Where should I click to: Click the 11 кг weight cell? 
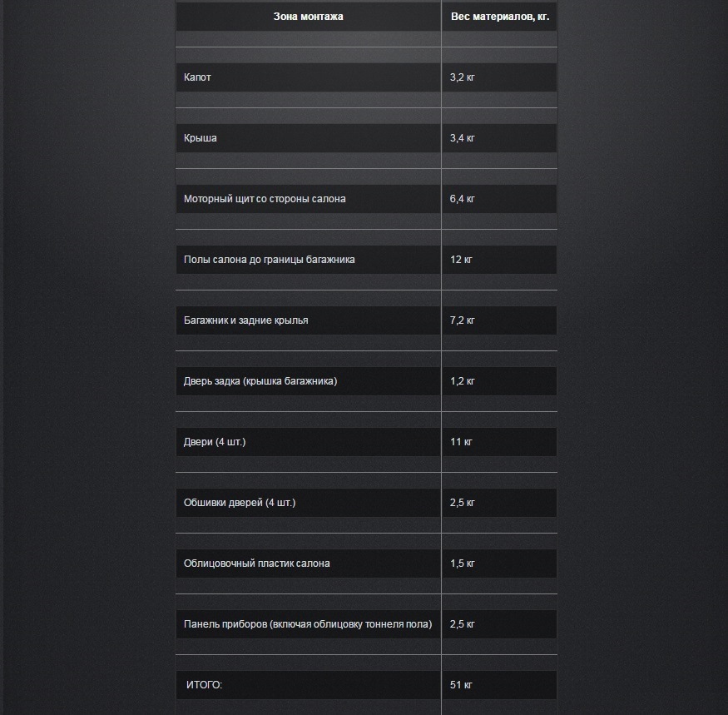[499, 442]
